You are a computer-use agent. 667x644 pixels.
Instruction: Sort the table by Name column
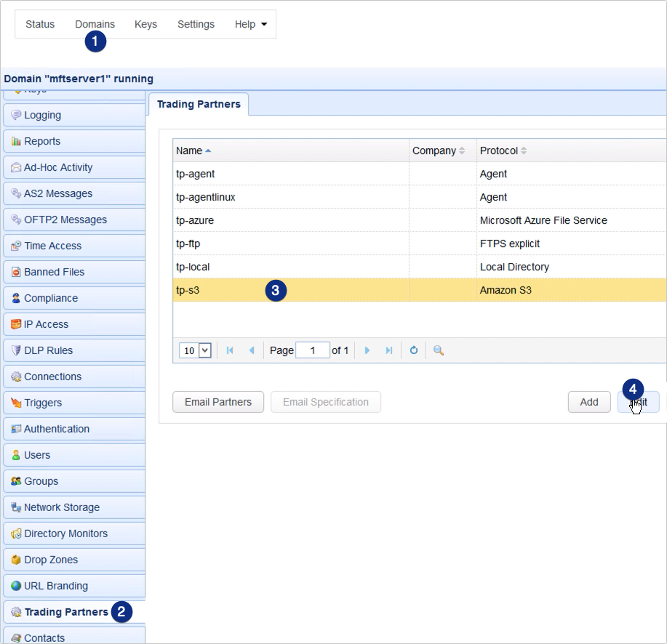tap(189, 150)
